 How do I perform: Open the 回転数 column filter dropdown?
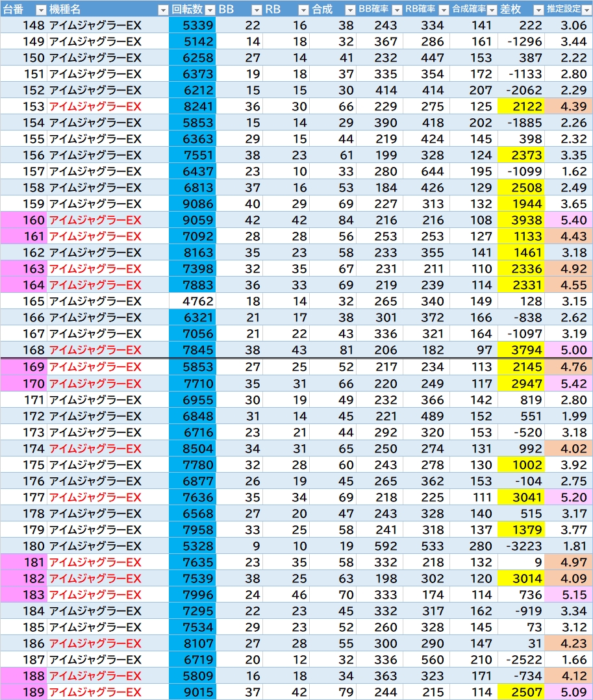(x=210, y=9)
